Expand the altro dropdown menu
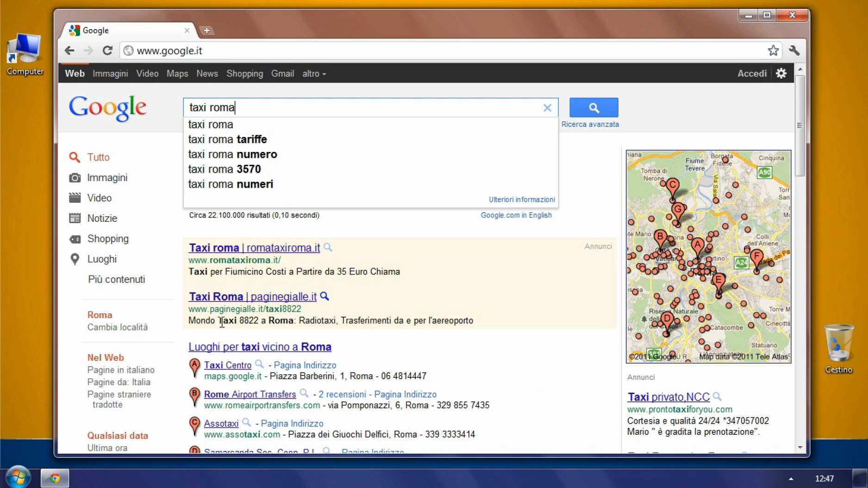Viewport: 868px width, 488px height. click(314, 74)
